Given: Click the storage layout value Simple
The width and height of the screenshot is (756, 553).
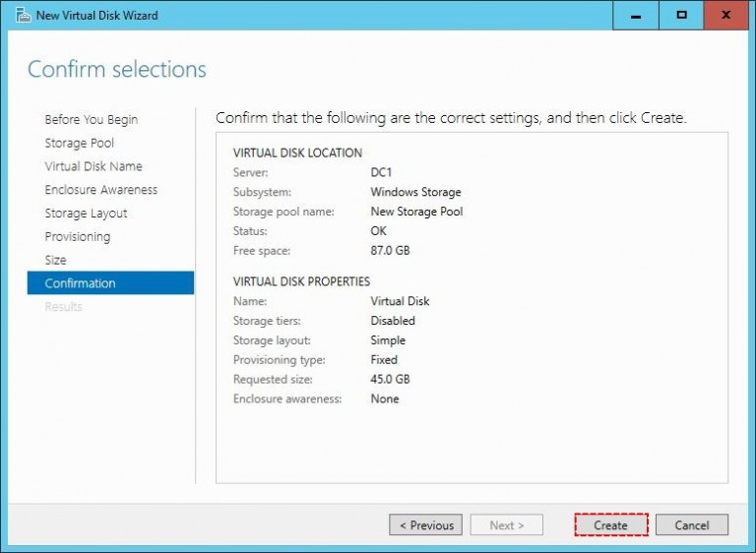Looking at the screenshot, I should click(x=388, y=340).
